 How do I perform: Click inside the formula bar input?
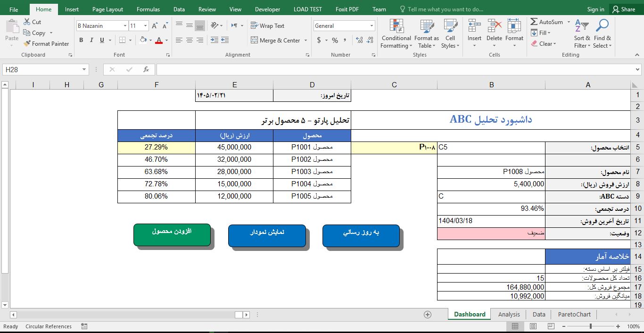click(x=395, y=69)
